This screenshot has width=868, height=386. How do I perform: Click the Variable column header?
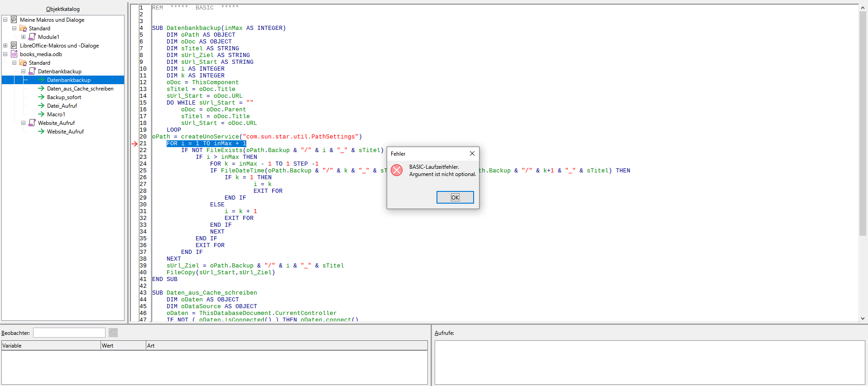(x=51, y=346)
